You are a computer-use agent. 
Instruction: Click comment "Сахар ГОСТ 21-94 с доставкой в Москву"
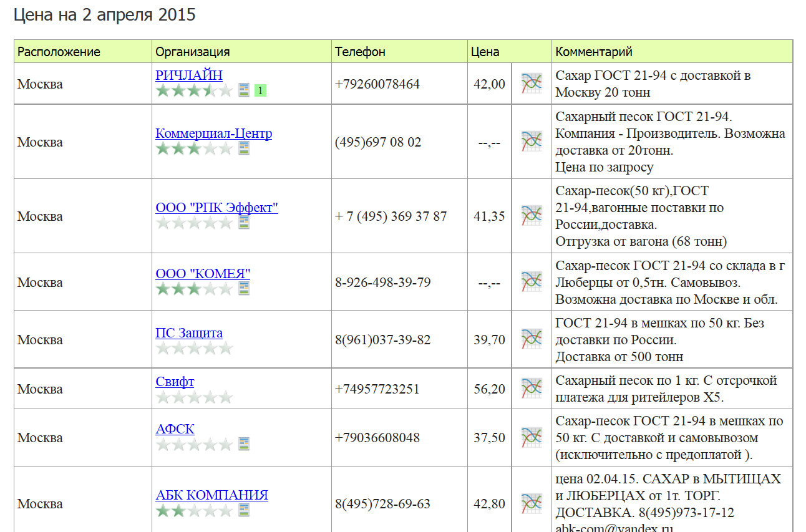pyautogui.click(x=653, y=84)
